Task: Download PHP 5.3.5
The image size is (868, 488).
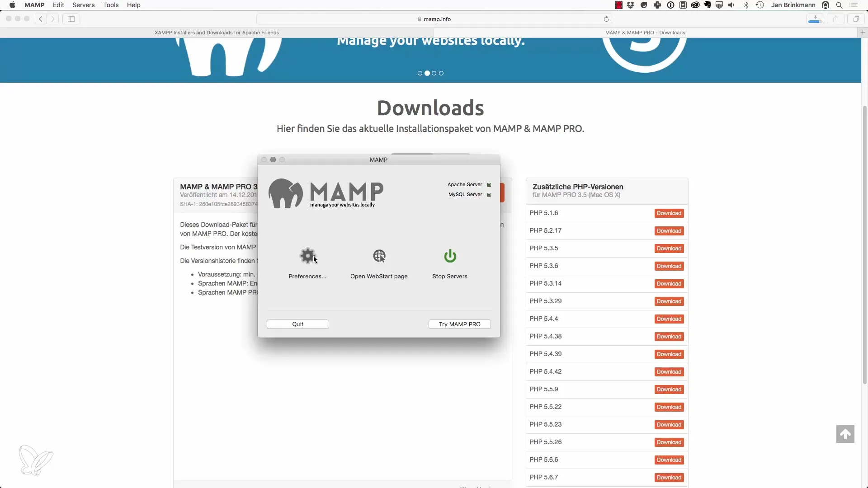Action: click(x=669, y=249)
